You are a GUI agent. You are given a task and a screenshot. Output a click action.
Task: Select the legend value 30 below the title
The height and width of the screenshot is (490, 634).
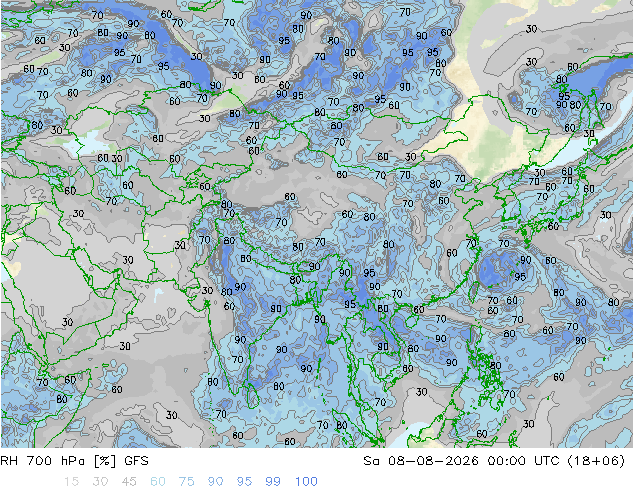pyautogui.click(x=100, y=482)
